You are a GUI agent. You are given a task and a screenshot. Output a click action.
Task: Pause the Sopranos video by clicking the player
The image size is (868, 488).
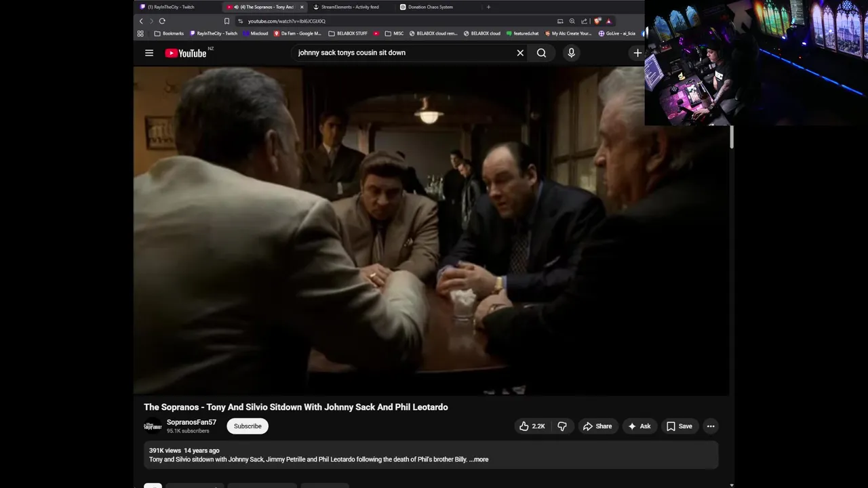[431, 230]
